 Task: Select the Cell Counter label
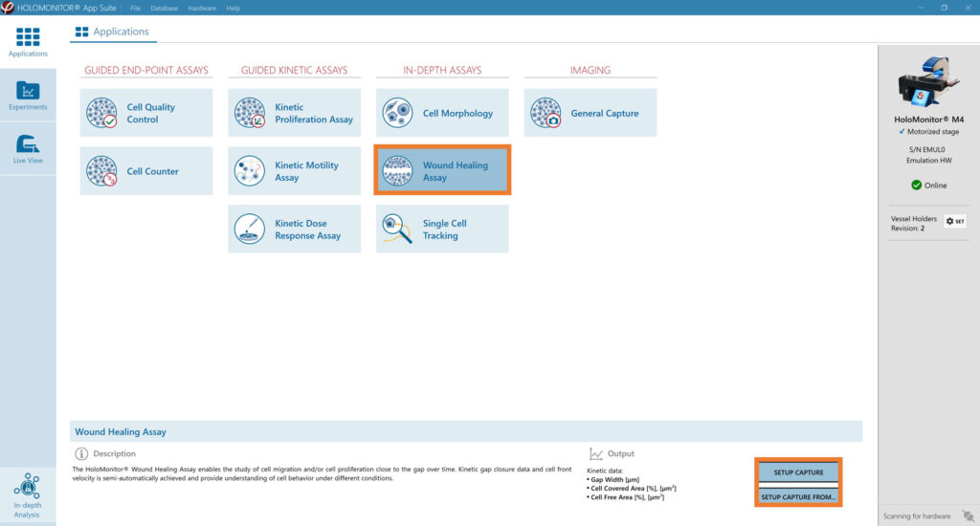(x=152, y=171)
